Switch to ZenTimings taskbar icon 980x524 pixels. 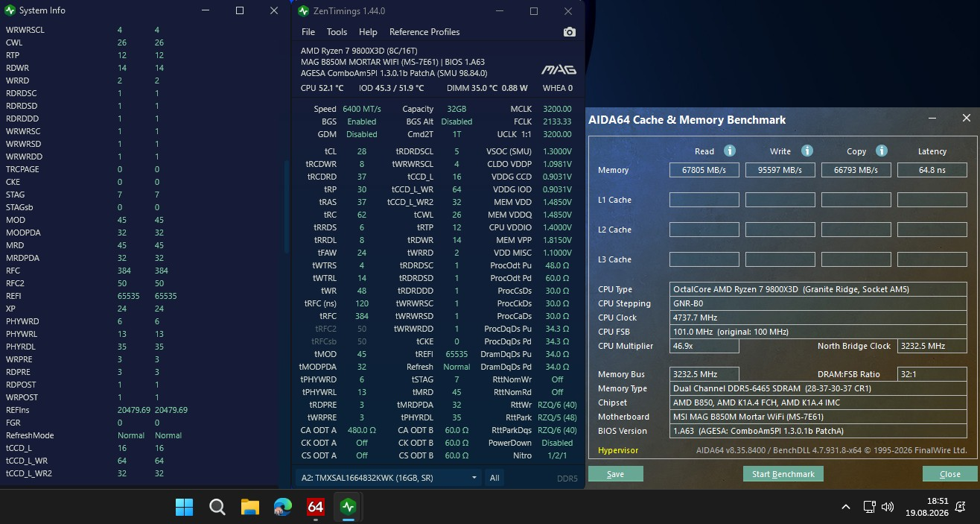pos(349,507)
